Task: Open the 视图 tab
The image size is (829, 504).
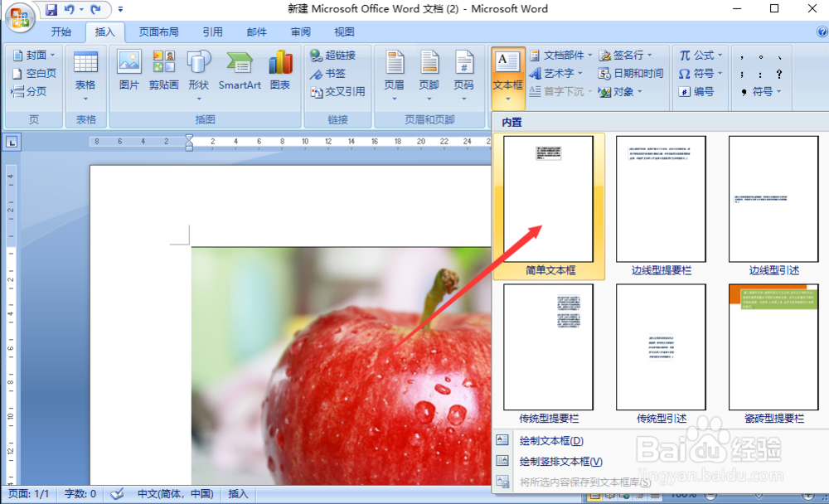Action: point(344,32)
